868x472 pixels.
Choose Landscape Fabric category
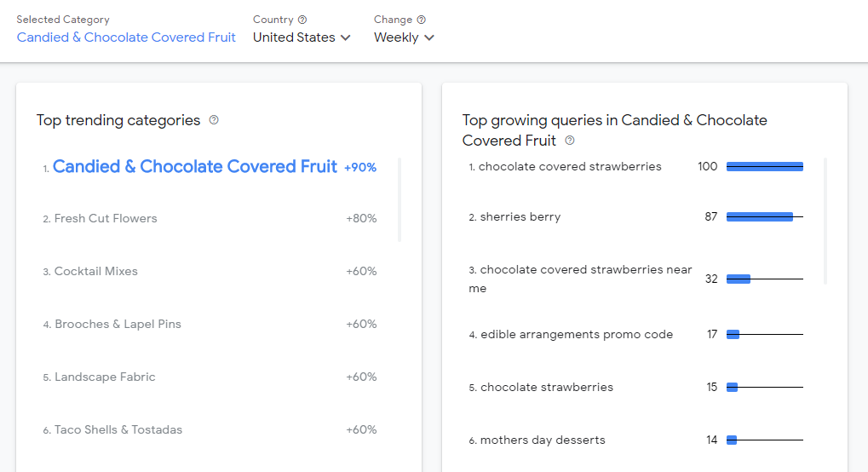[210, 377]
